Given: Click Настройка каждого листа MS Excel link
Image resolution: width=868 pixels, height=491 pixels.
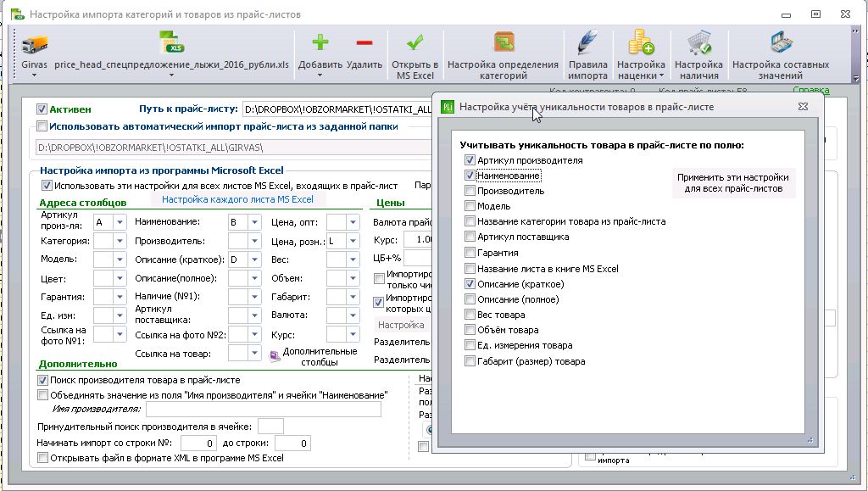Looking at the screenshot, I should click(237, 199).
